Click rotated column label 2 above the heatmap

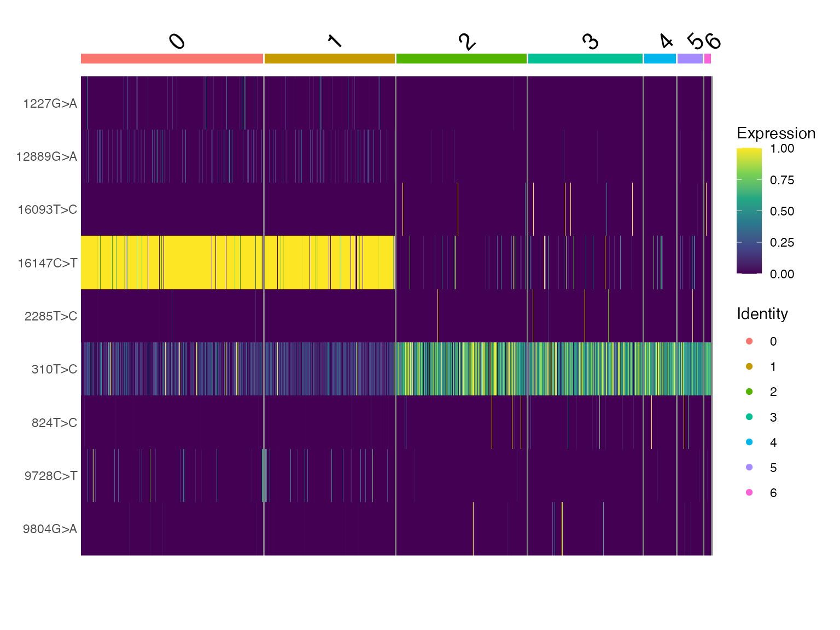[x=466, y=41]
